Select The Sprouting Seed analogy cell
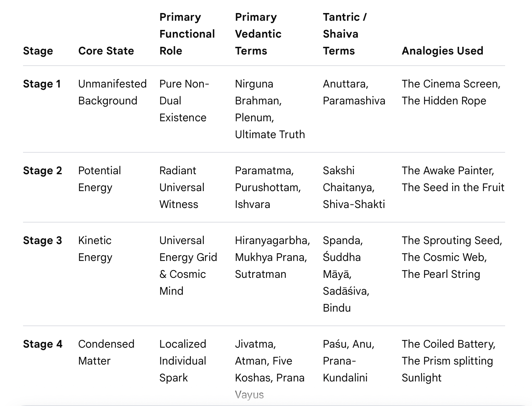The image size is (532, 406). point(452,257)
